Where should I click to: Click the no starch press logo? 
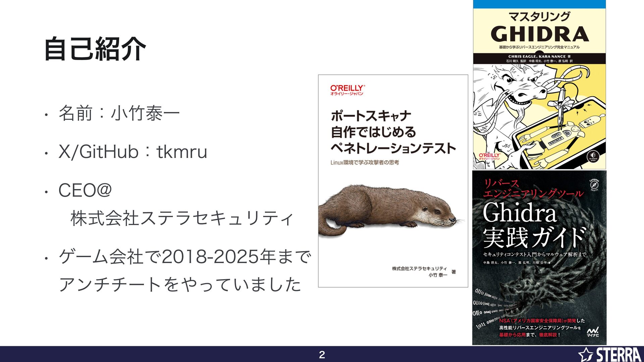click(593, 156)
